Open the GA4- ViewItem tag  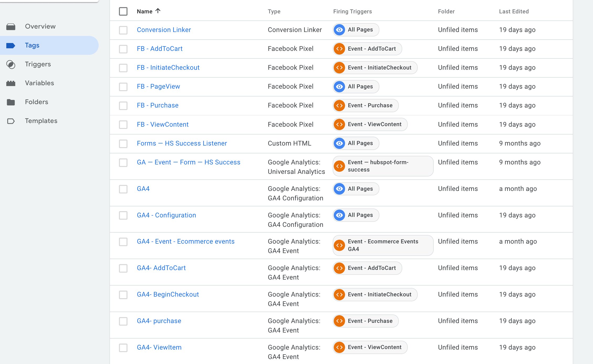tap(159, 347)
